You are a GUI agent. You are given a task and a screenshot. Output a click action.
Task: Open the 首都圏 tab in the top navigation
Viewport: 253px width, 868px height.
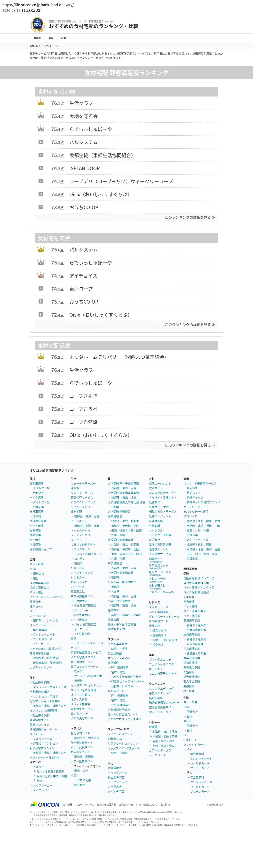click(x=37, y=38)
